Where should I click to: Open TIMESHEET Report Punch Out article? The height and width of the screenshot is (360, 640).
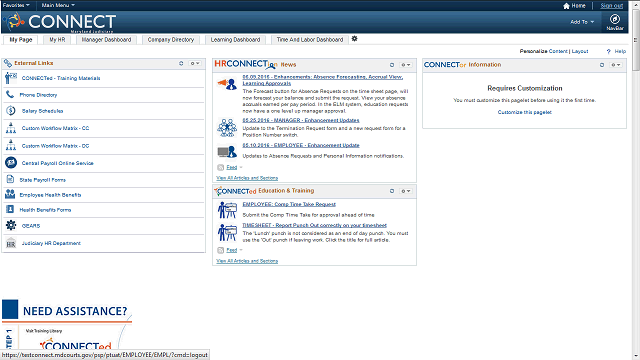coord(314,225)
